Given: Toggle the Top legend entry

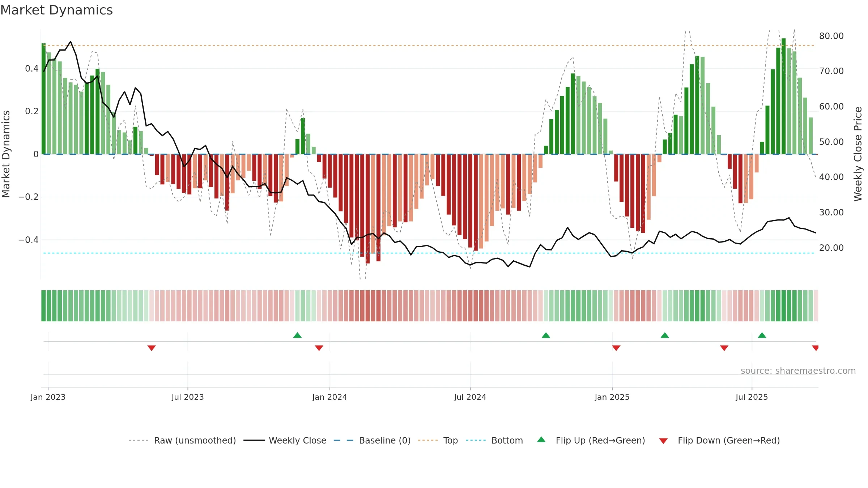Looking at the screenshot, I should 438,440.
